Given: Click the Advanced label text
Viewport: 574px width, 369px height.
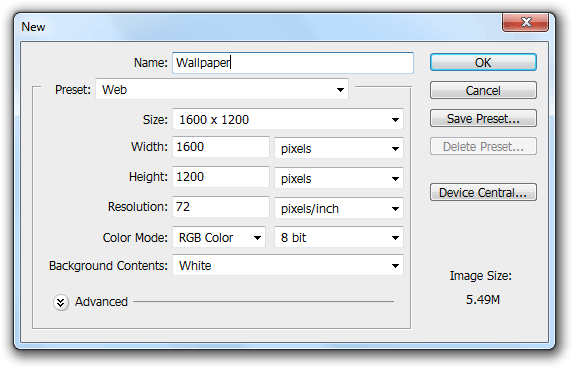Looking at the screenshot, I should click(101, 302).
